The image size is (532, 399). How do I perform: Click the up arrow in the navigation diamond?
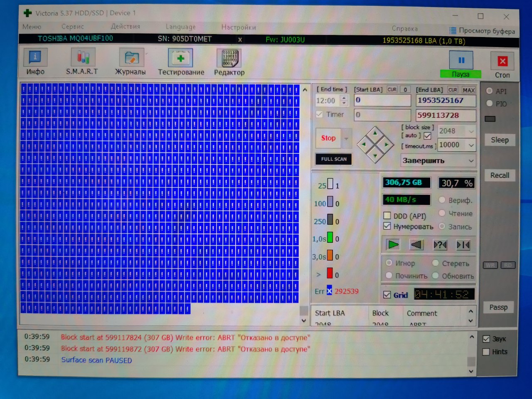click(x=375, y=133)
